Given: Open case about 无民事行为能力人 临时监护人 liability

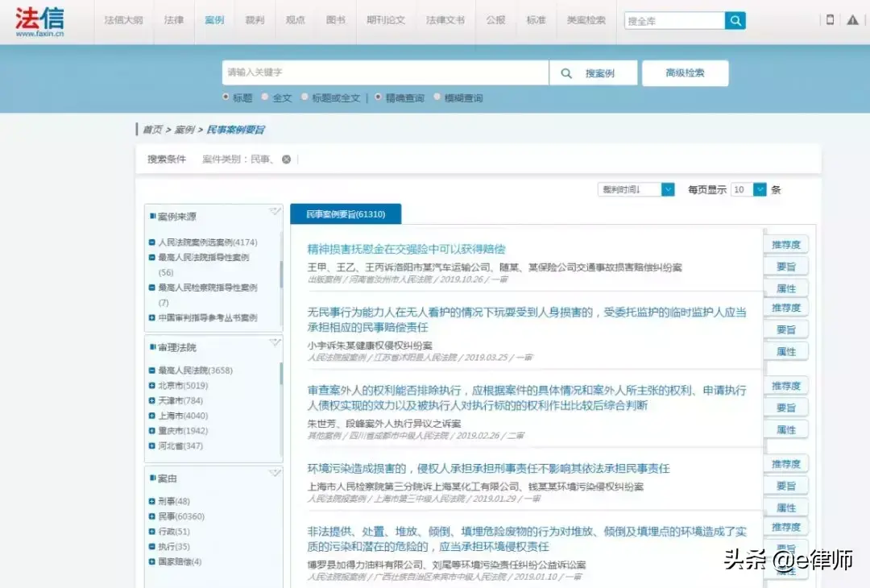Looking at the screenshot, I should coord(527,320).
